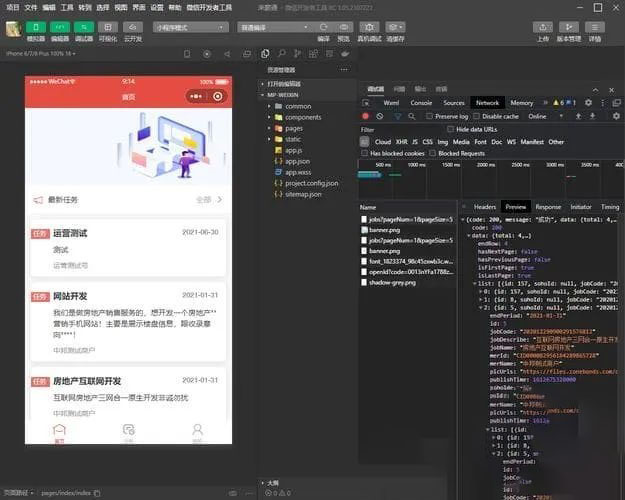Open the app.json file
The image size is (625, 500).
click(298, 161)
